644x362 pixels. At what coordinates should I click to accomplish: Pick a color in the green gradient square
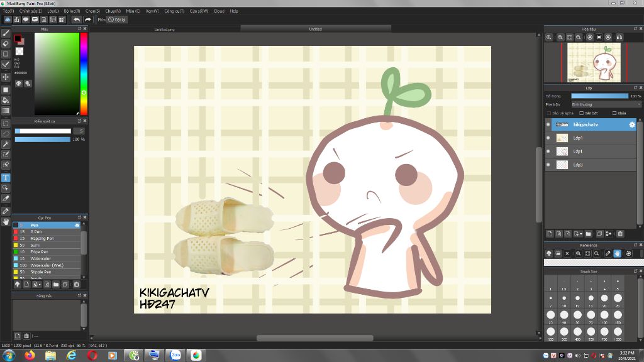(x=57, y=74)
